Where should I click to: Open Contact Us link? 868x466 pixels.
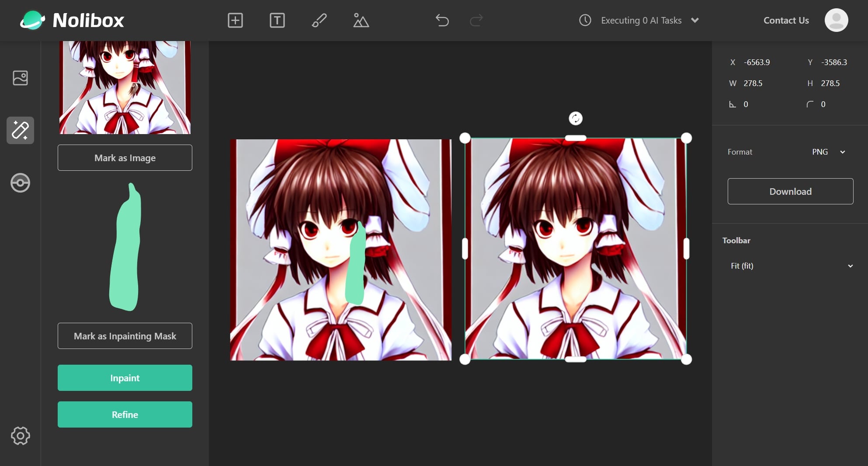coord(786,21)
